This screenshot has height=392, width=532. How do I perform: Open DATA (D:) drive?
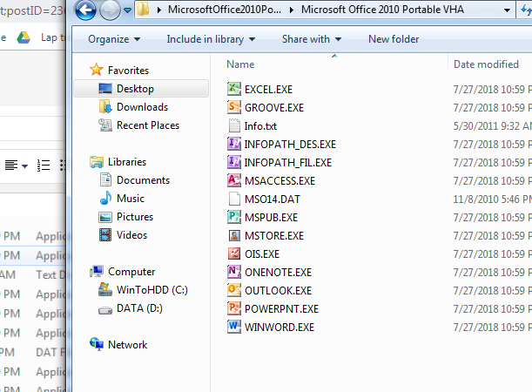pyautogui.click(x=139, y=308)
